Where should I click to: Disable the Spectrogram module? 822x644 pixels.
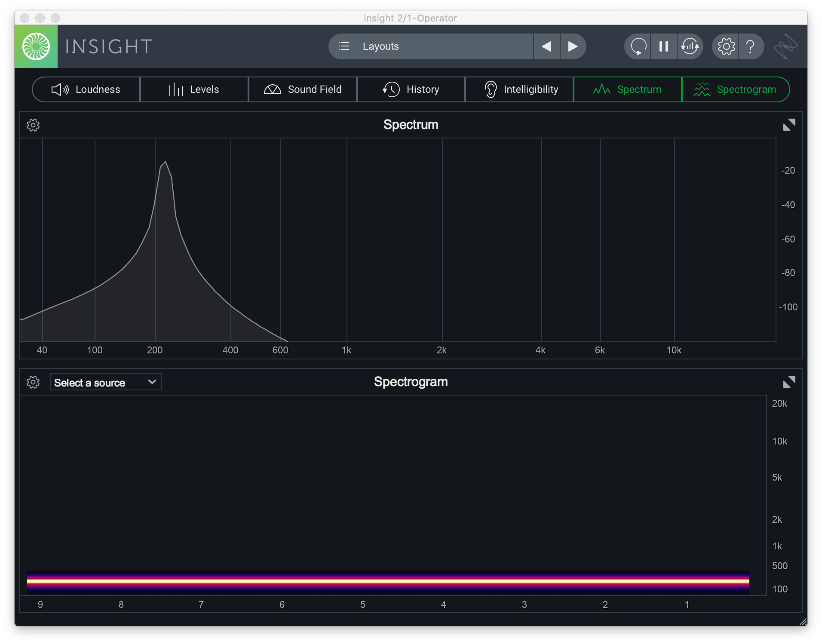736,89
